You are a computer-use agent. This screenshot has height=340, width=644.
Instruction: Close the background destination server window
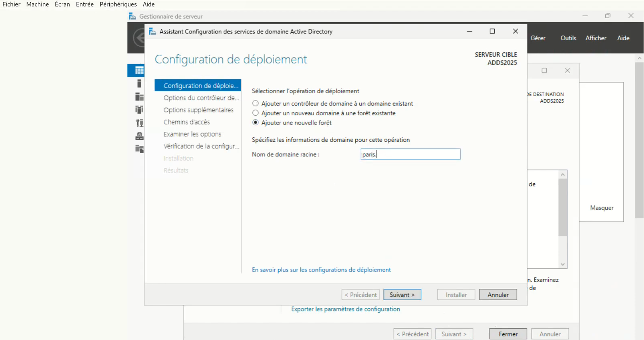[567, 70]
